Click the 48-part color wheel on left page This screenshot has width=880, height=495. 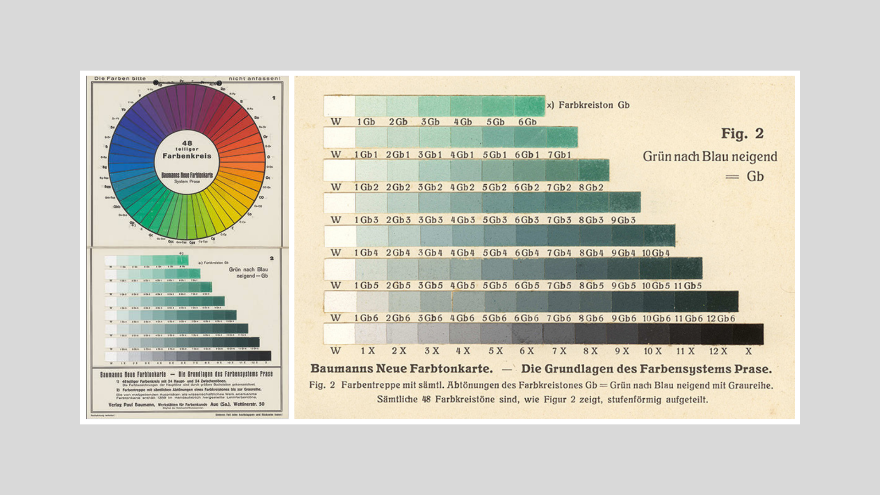pyautogui.click(x=187, y=161)
